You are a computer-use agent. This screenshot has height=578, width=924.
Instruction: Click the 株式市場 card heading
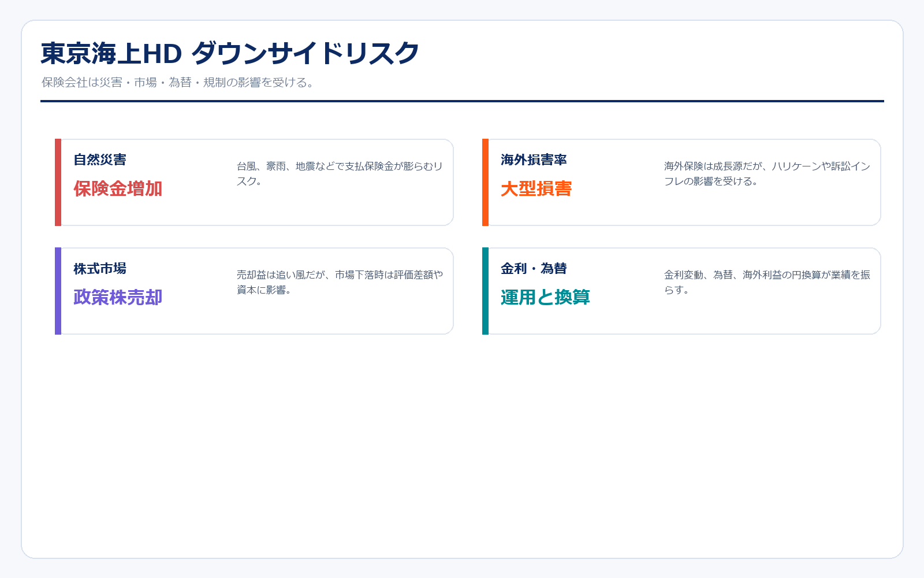[100, 268]
